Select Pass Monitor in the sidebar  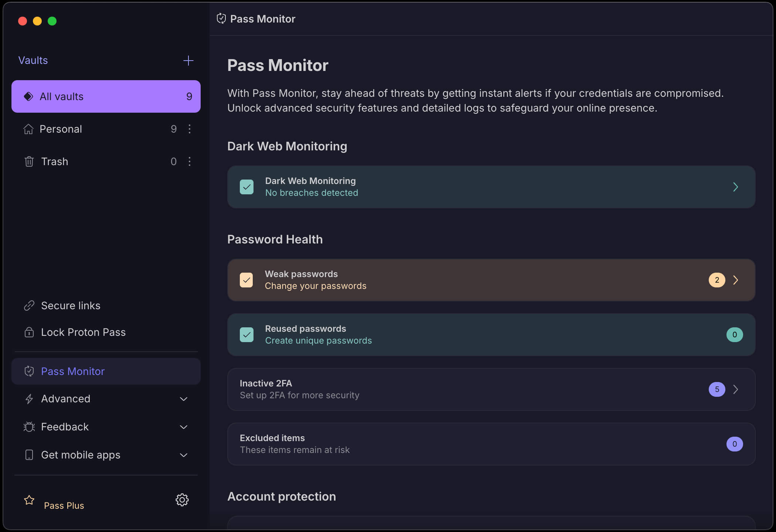[106, 371]
